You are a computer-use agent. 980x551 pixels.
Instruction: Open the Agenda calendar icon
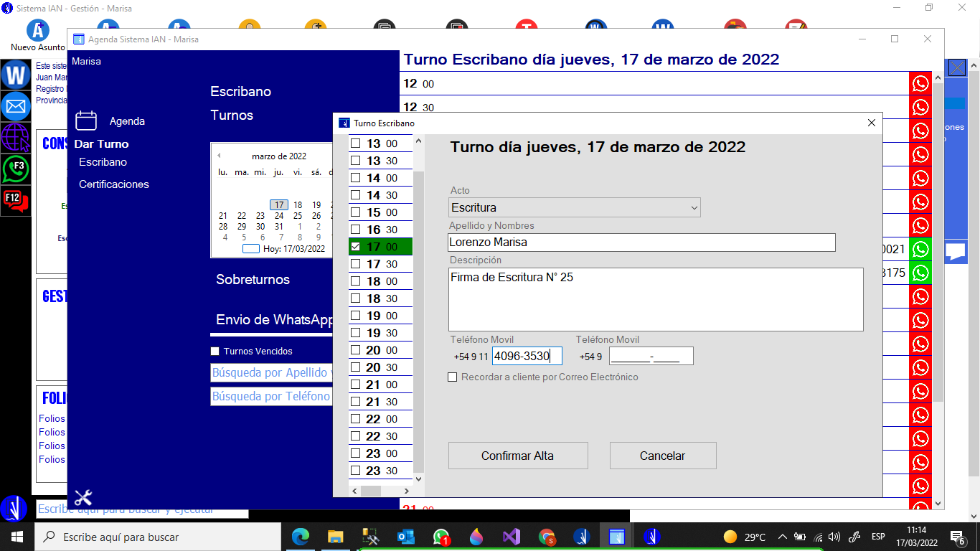[86, 121]
